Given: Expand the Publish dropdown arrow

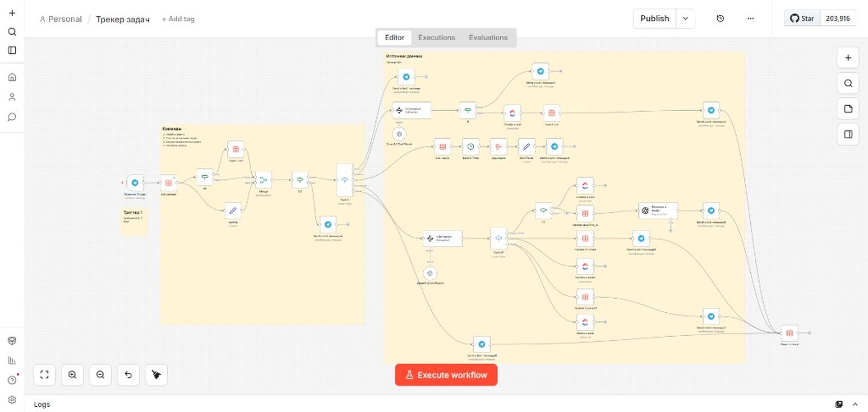Looking at the screenshot, I should pyautogui.click(x=685, y=18).
